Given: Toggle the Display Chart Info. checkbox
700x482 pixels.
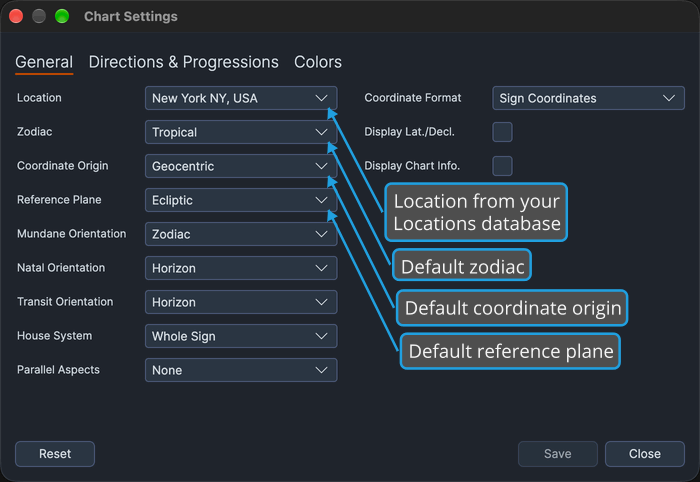Looking at the screenshot, I should coord(502,166).
